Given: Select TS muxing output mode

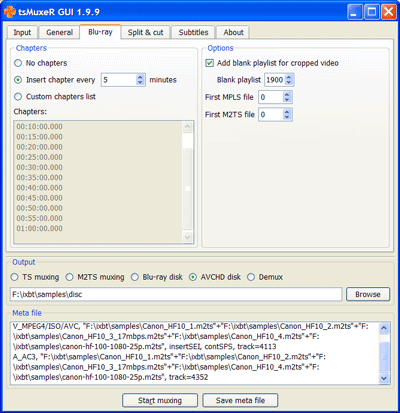Looking at the screenshot, I should pyautogui.click(x=35, y=277).
